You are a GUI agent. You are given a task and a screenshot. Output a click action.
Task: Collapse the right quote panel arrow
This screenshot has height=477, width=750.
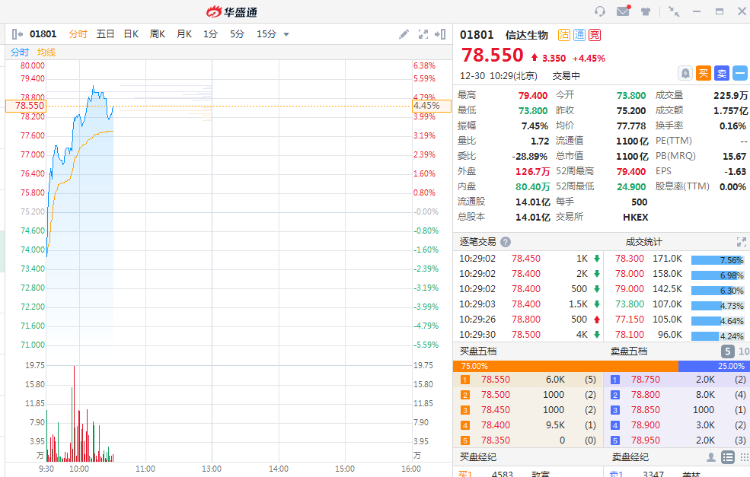pyautogui.click(x=442, y=34)
